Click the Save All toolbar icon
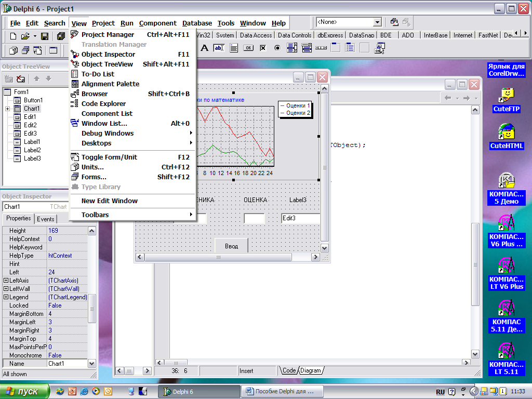532x399 pixels. pyautogui.click(x=61, y=36)
